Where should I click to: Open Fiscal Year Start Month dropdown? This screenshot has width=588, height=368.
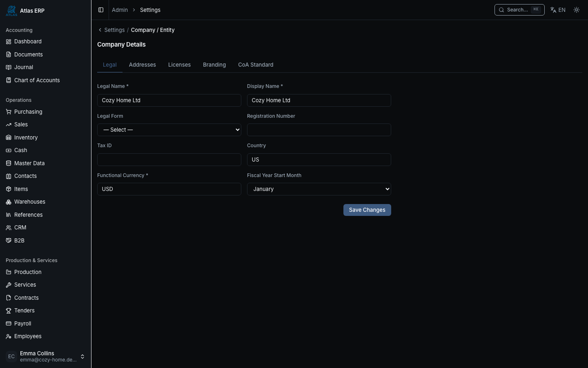pos(319,189)
